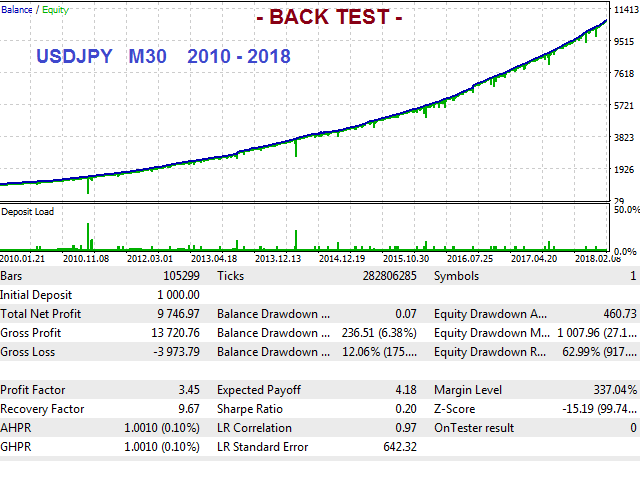Select the USDJPY M30 2010 - 2018 caption
640x480 pixels.
pos(163,56)
